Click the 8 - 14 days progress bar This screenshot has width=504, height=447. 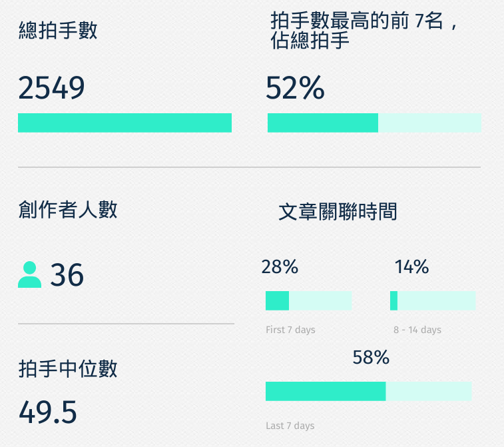pos(433,300)
